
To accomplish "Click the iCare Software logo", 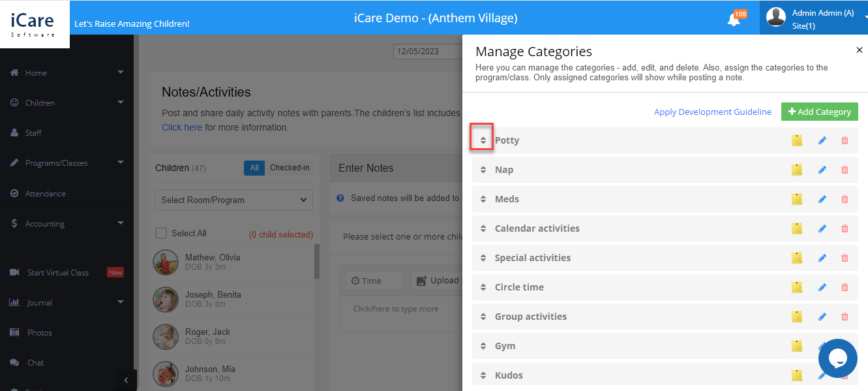I will pos(35,24).
